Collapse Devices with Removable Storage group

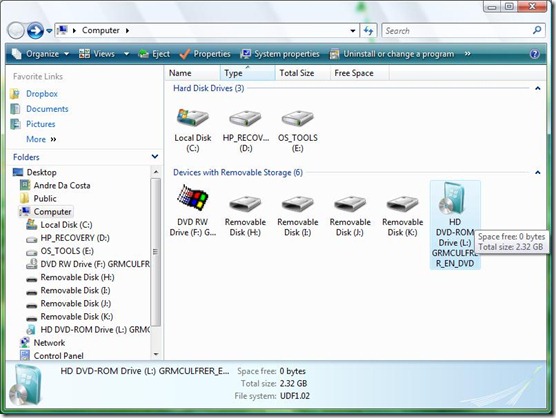538,173
